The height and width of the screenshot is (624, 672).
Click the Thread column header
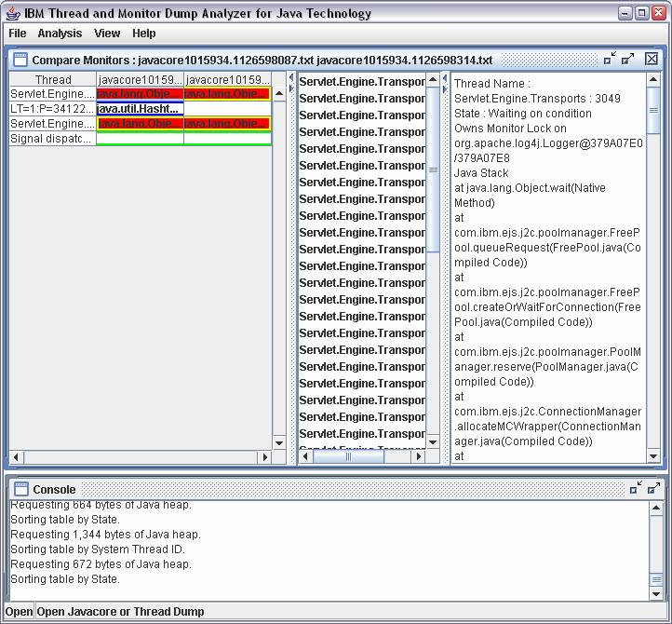pyautogui.click(x=53, y=79)
